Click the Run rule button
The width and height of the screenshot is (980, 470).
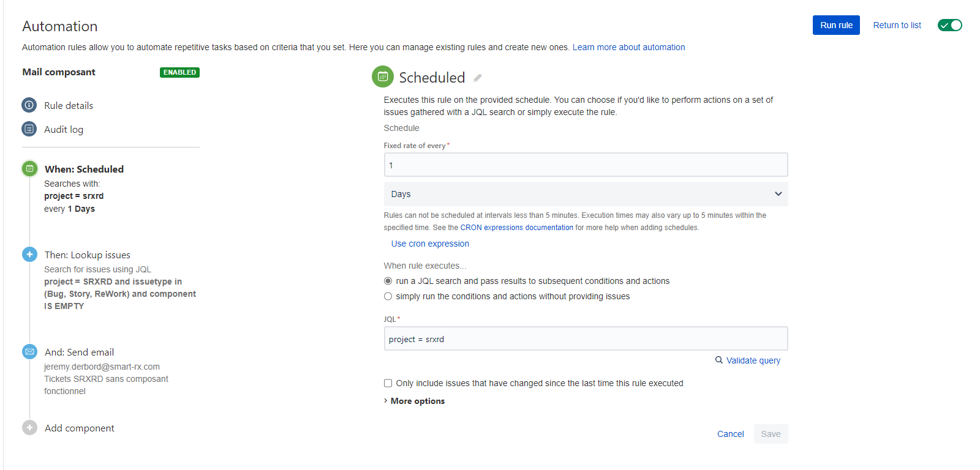coord(836,25)
